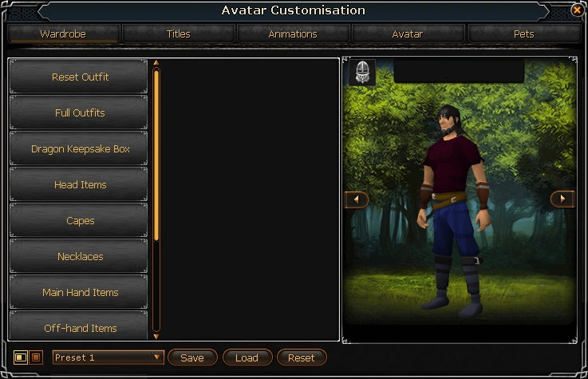Rotate avatar with the left arrow
The height and width of the screenshot is (379, 588).
pyautogui.click(x=357, y=199)
